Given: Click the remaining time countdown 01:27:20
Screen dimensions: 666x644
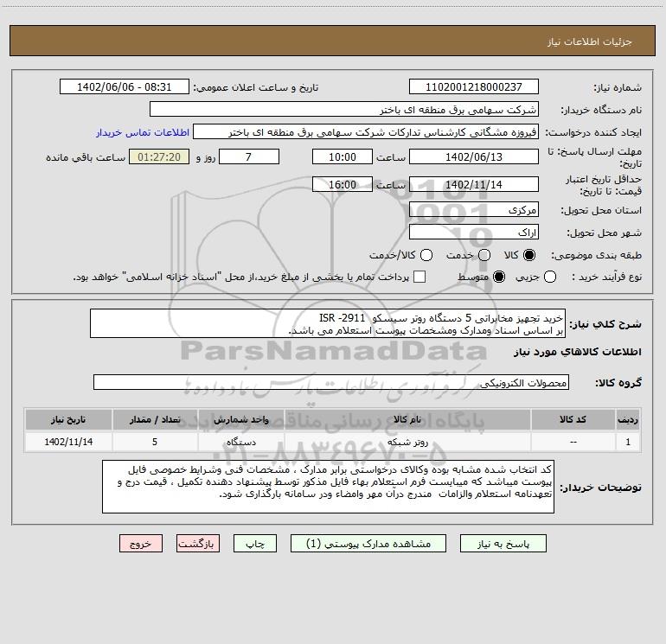Looking at the screenshot, I should pyautogui.click(x=159, y=156).
